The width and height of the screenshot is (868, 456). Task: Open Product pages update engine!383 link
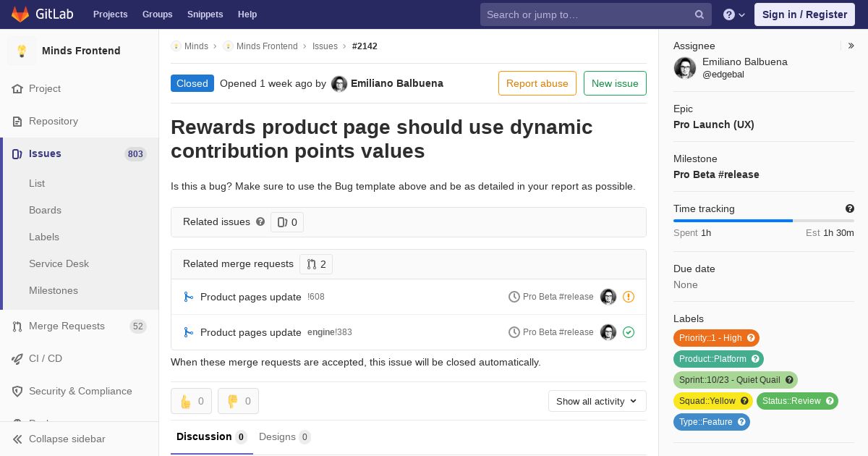251,332
